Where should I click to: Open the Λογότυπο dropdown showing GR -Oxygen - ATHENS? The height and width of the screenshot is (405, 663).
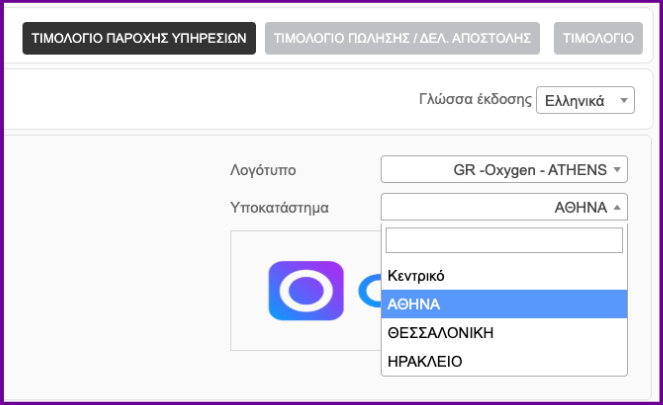[x=503, y=169]
